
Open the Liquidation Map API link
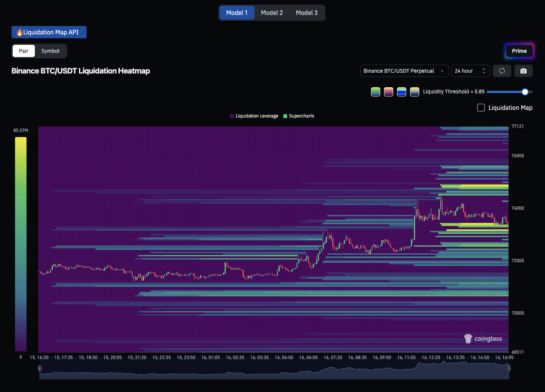(x=49, y=32)
